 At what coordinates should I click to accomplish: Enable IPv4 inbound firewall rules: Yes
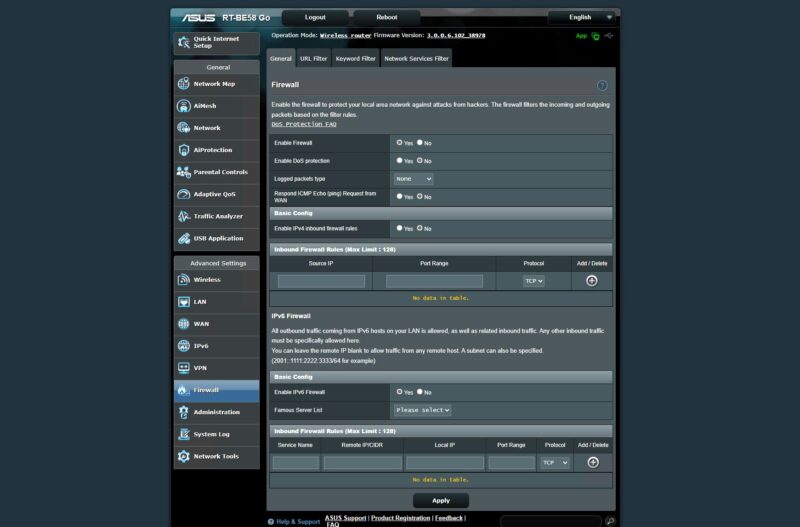[399, 229]
